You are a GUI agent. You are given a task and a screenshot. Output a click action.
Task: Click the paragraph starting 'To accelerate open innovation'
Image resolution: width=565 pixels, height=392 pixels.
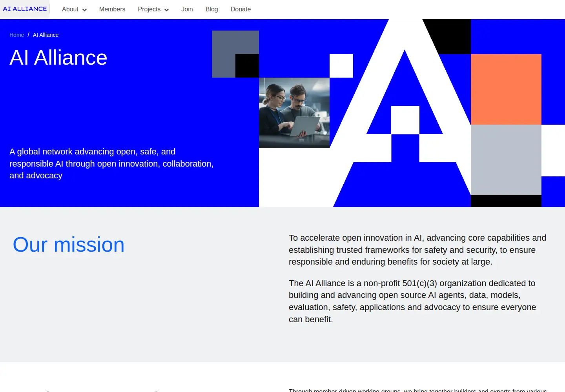(417, 250)
